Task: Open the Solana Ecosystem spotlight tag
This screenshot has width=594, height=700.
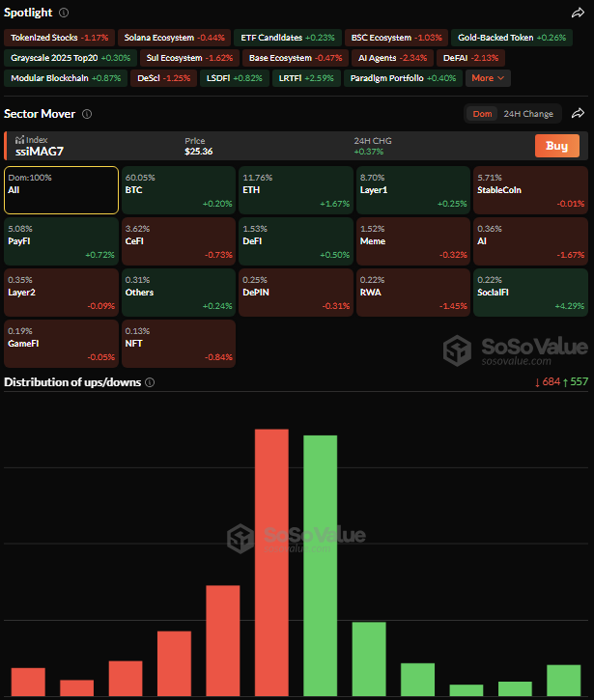Action: (174, 38)
